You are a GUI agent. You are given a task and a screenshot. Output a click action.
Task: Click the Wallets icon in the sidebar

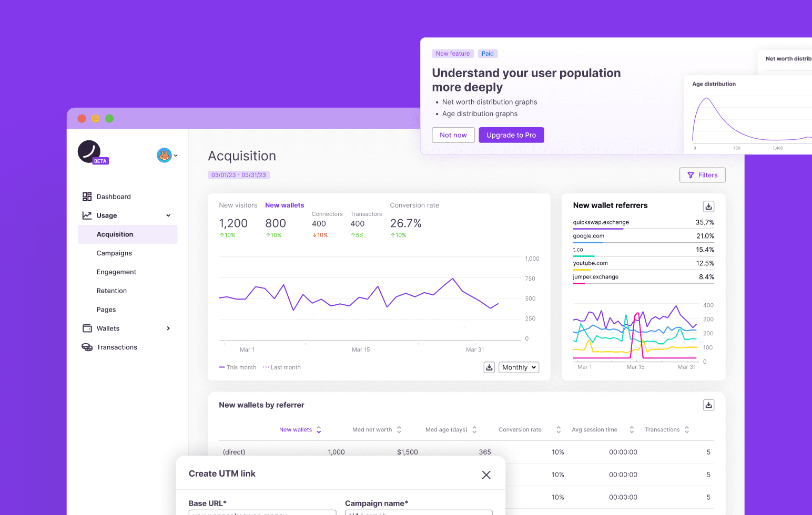(87, 328)
